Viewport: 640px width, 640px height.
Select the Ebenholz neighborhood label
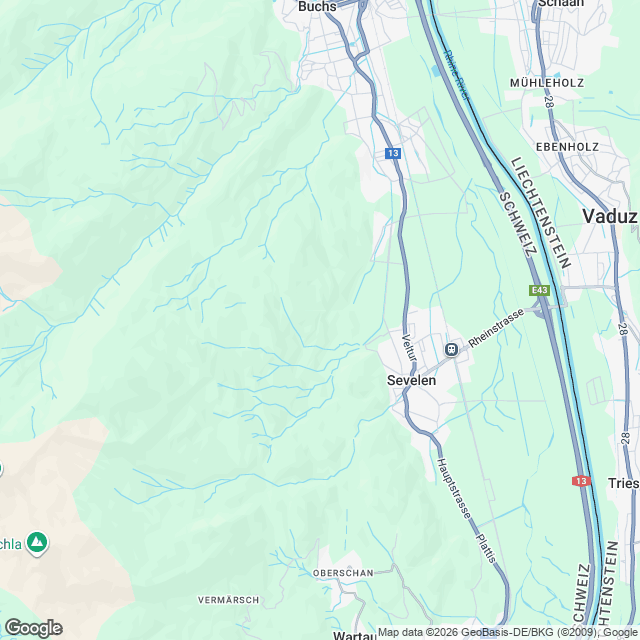click(x=567, y=147)
